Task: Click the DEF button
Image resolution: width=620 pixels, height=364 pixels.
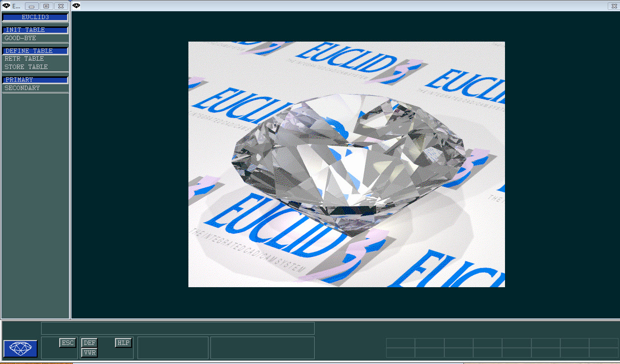Action: point(90,343)
